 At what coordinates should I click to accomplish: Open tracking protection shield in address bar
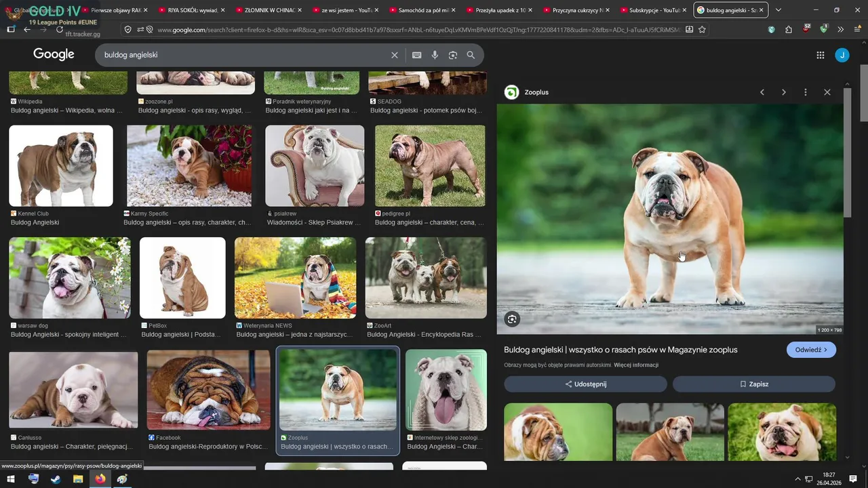(127, 29)
